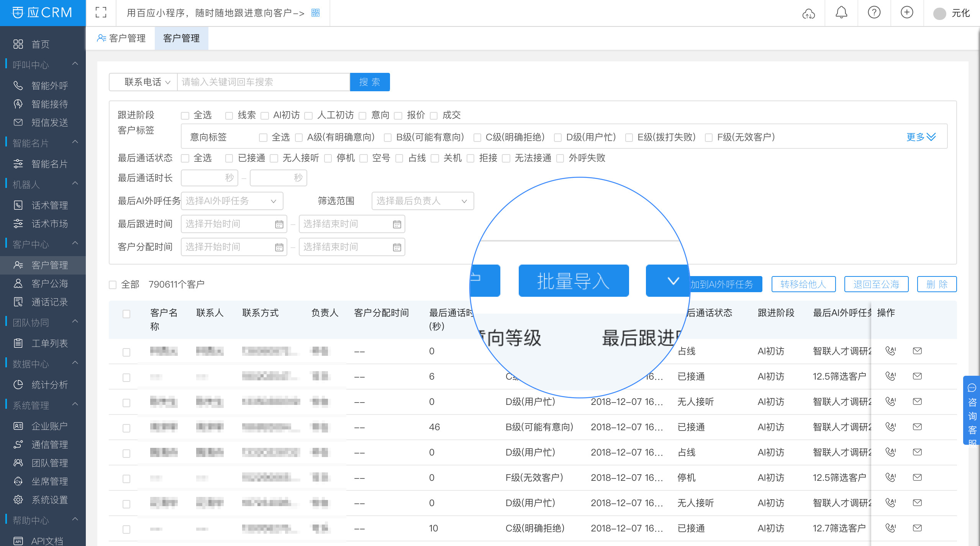
Task: Click 退回至公海 button
Action: (876, 284)
